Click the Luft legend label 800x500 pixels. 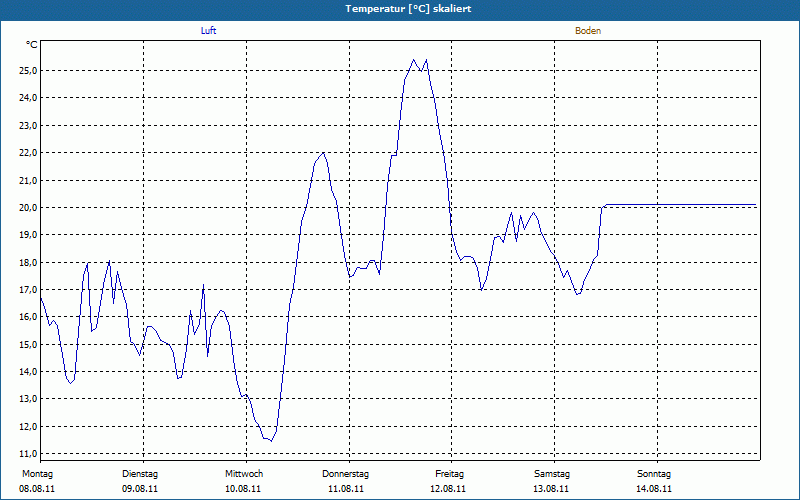[208, 31]
